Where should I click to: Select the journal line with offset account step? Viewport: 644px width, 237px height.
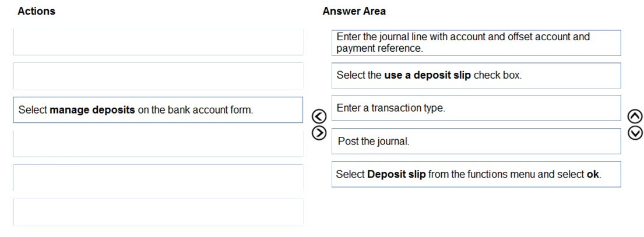(476, 43)
